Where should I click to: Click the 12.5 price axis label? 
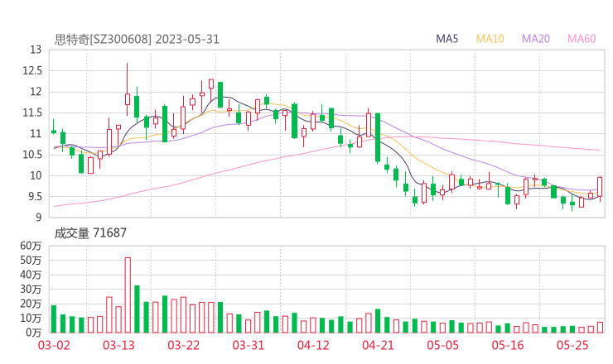coord(32,70)
